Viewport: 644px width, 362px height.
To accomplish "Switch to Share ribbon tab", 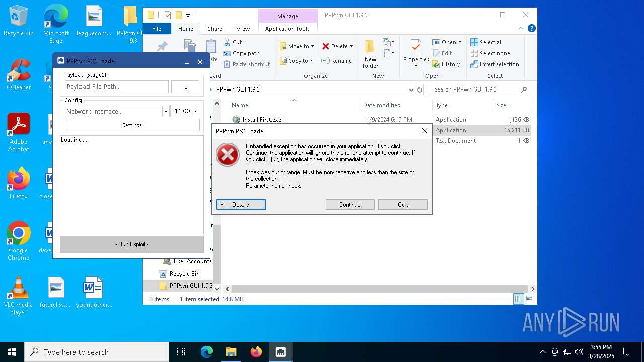I will pos(215,29).
